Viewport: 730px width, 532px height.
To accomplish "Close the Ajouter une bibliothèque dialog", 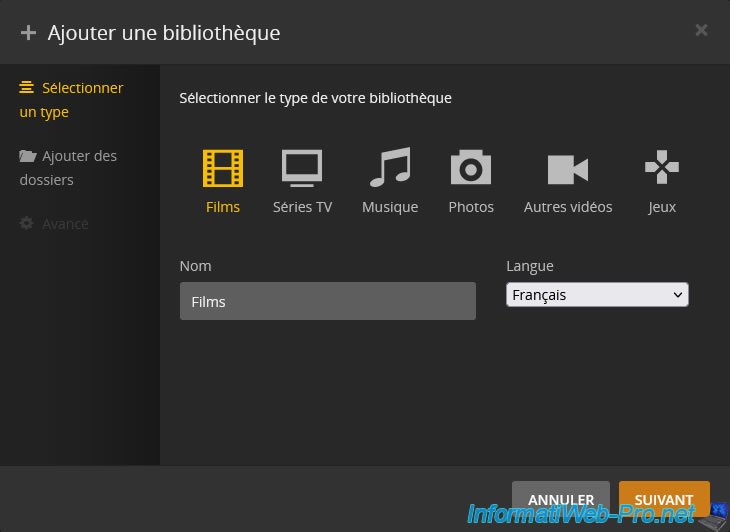I will point(701,30).
